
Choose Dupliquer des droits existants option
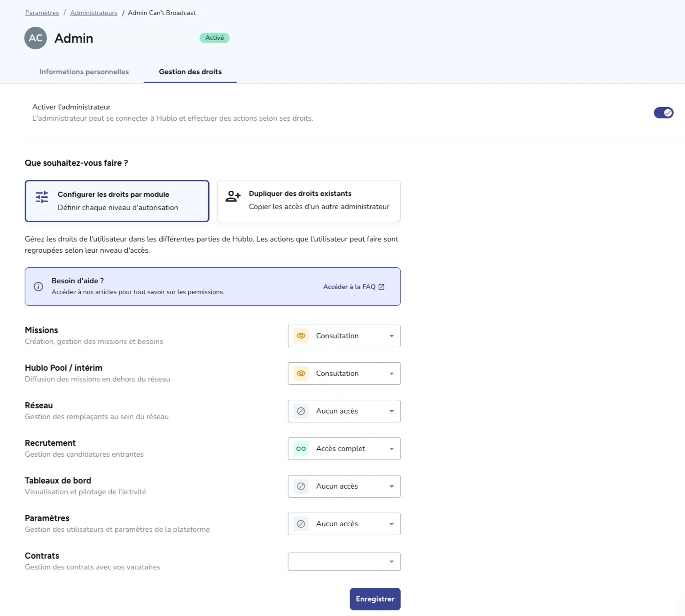(309, 201)
